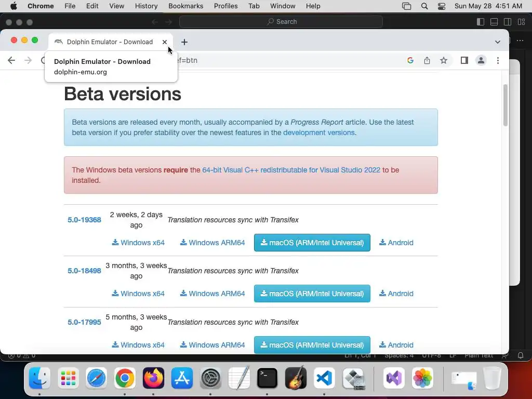This screenshot has width=532, height=399.
Task: Click the bookmark star icon
Action: click(x=444, y=60)
